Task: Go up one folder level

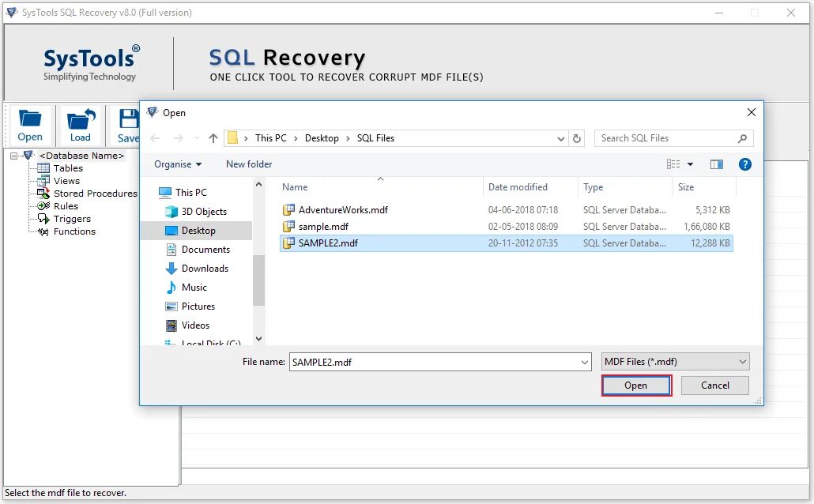Action: click(213, 138)
